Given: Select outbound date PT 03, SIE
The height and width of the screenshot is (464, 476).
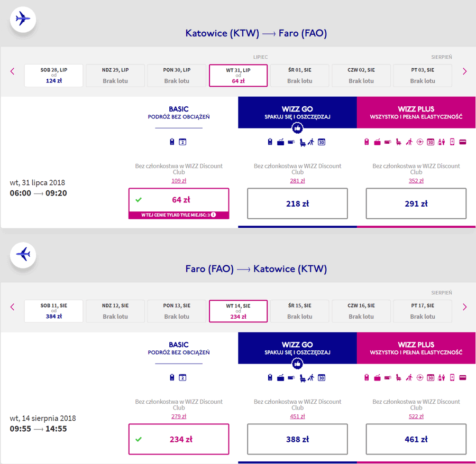Looking at the screenshot, I should click(x=423, y=76).
